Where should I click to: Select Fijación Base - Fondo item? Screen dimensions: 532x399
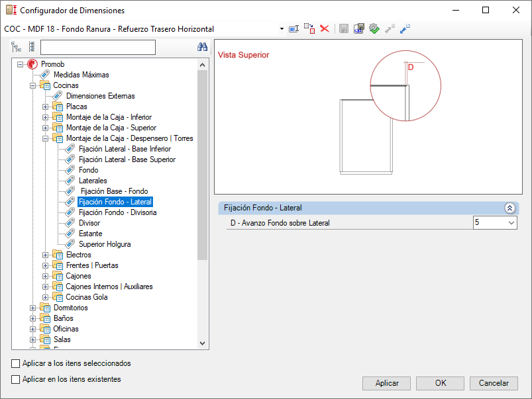114,191
